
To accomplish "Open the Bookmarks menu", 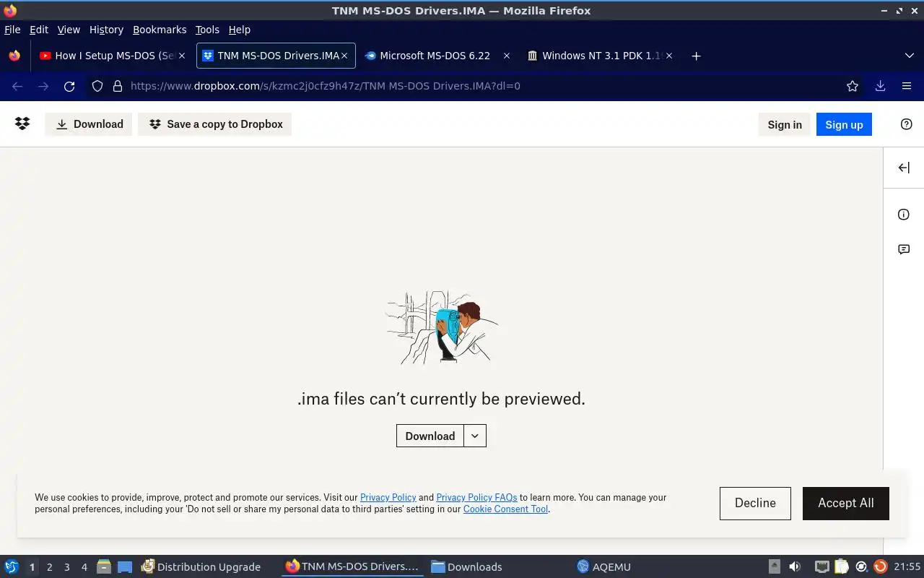I will pos(160,30).
